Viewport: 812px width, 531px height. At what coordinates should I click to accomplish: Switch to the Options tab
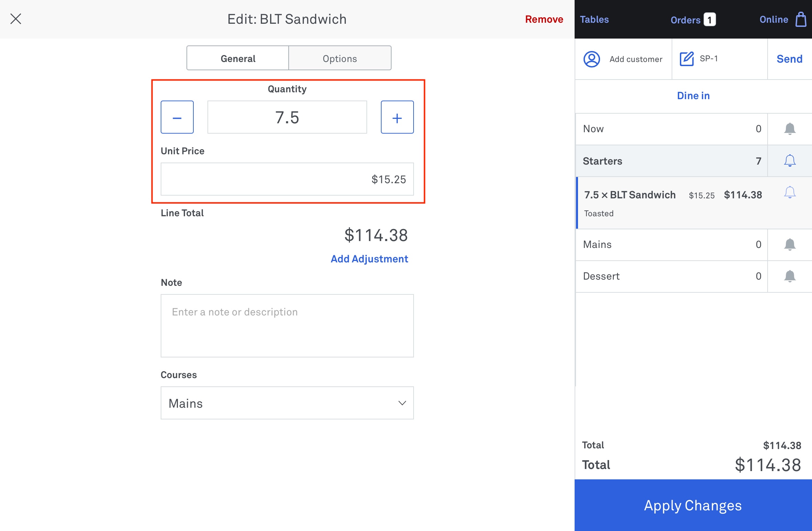(x=340, y=58)
